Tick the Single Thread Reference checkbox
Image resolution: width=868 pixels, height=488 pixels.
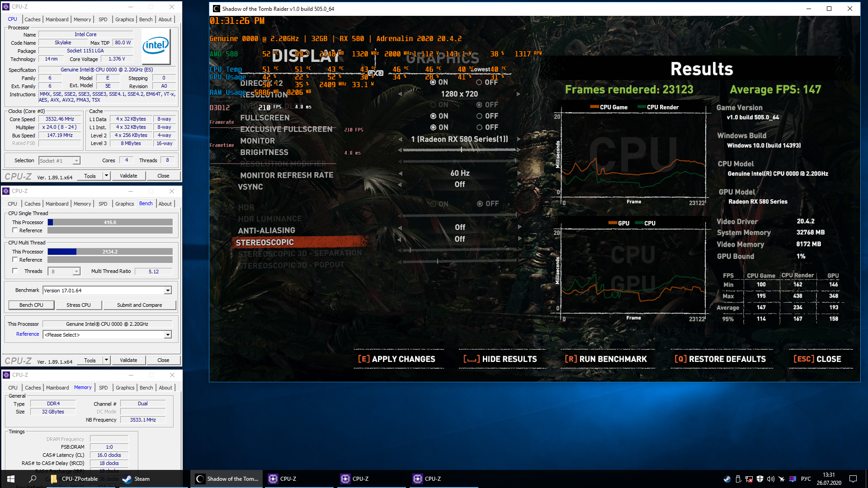point(15,230)
